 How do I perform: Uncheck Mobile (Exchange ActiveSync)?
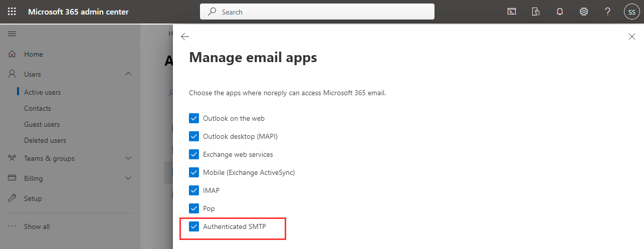(194, 172)
